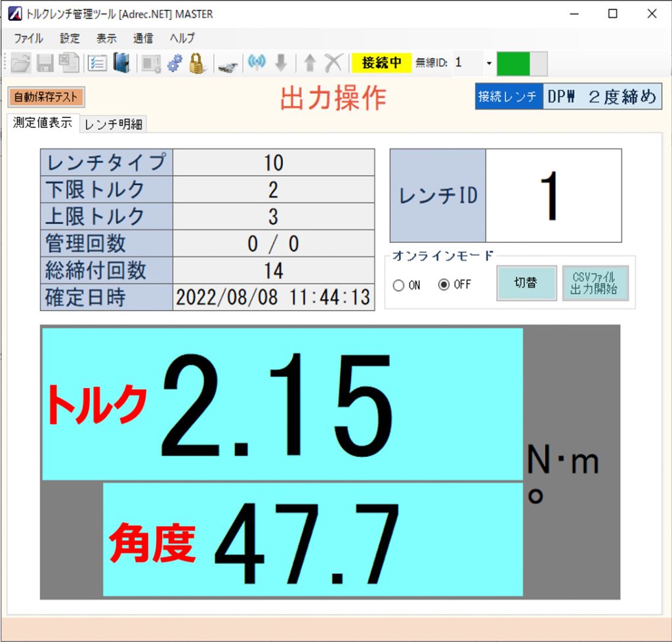Expand the 無線ID dropdown
Screen dimensions: 672x642
[x=488, y=63]
